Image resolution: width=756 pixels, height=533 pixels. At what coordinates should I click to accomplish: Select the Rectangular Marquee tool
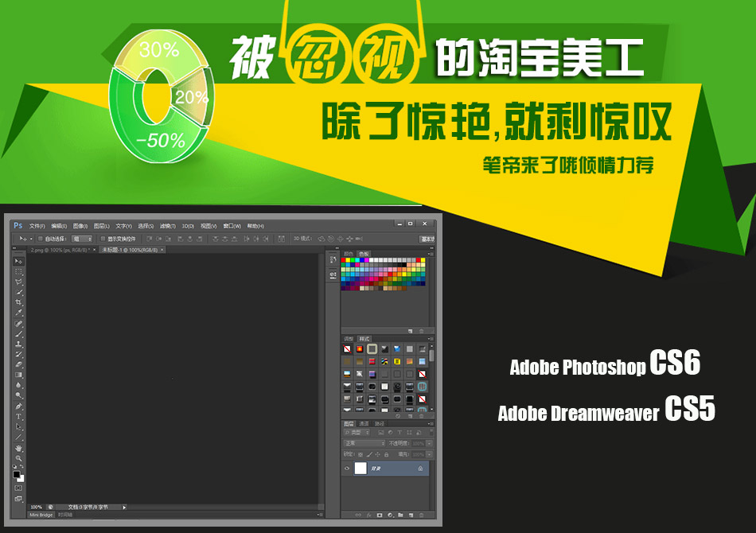[x=19, y=272]
